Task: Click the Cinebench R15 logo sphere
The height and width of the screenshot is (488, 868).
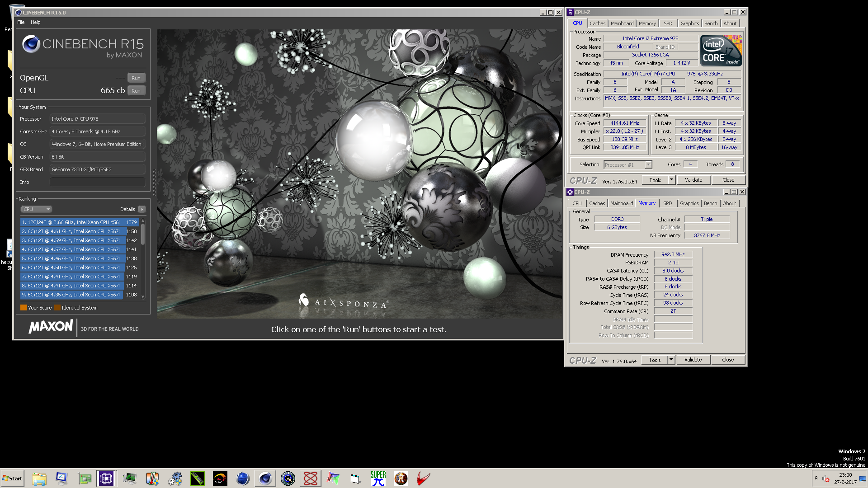Action: pyautogui.click(x=31, y=44)
